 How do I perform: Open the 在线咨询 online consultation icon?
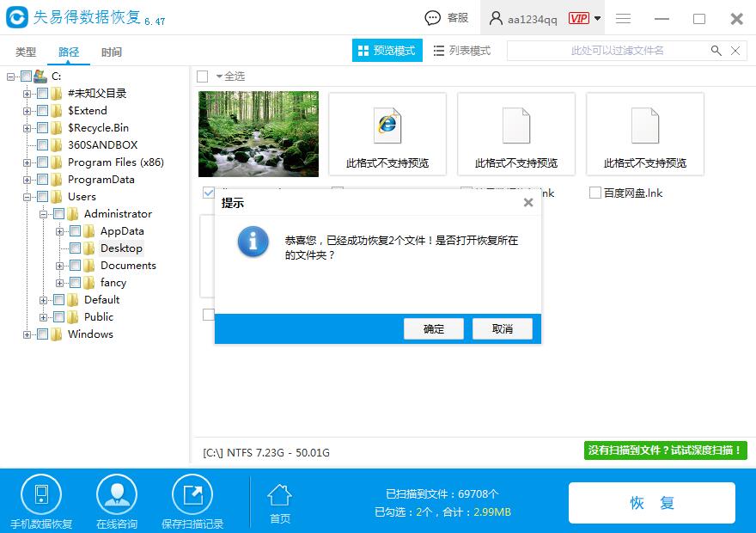117,495
